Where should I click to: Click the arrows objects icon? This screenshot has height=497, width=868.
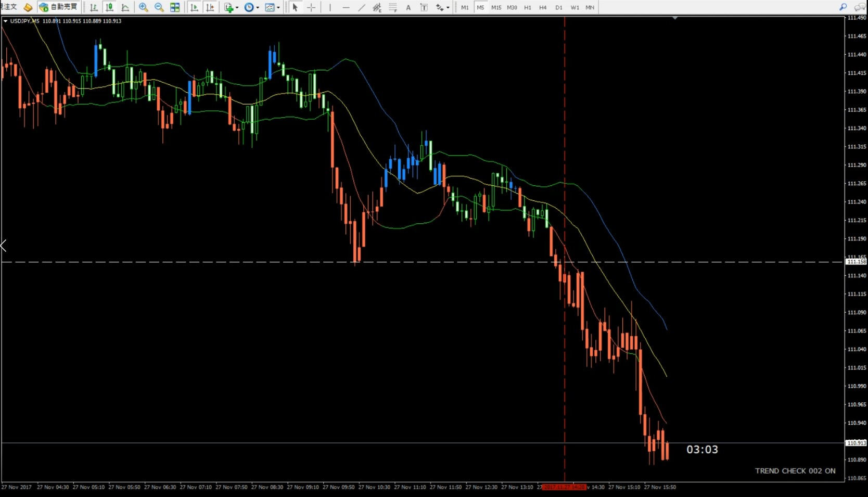pyautogui.click(x=440, y=7)
